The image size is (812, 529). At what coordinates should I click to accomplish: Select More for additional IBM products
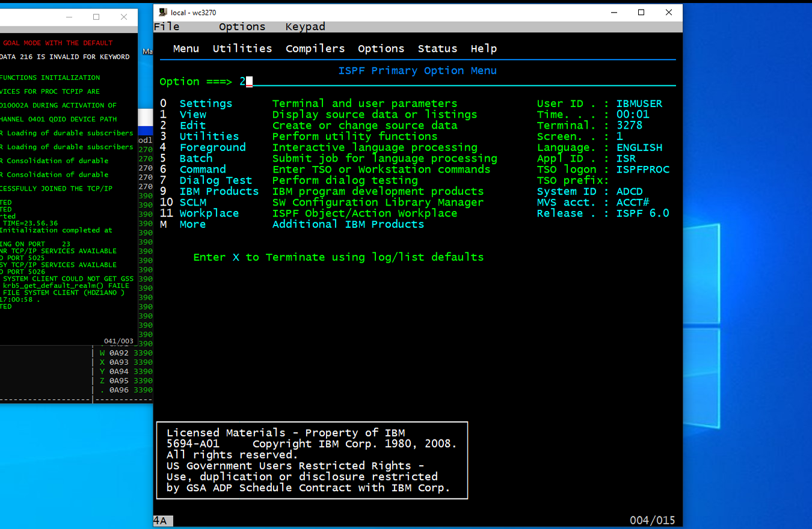click(192, 224)
